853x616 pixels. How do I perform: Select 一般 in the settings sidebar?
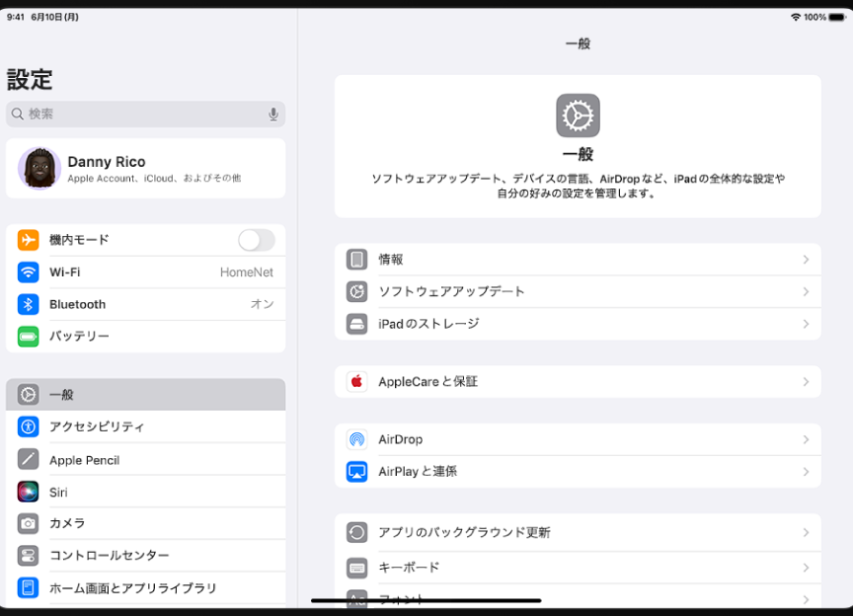(x=145, y=395)
